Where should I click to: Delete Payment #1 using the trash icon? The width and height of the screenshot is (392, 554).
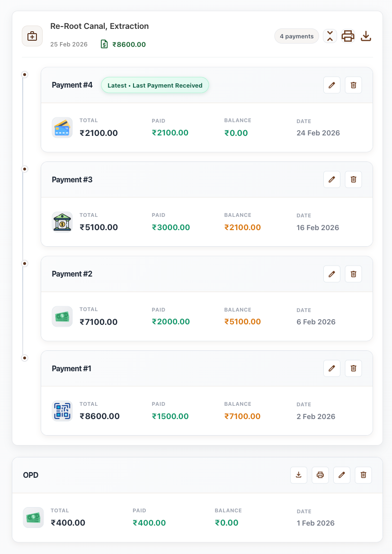click(x=353, y=368)
